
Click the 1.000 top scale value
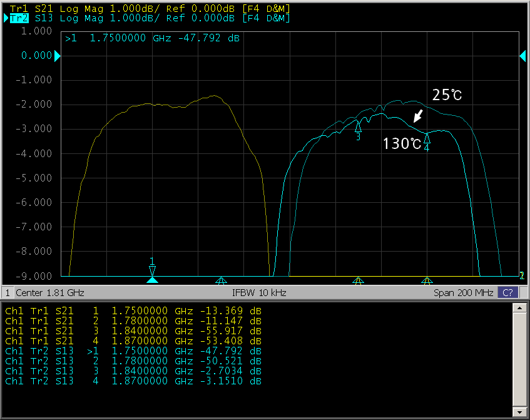(36, 31)
